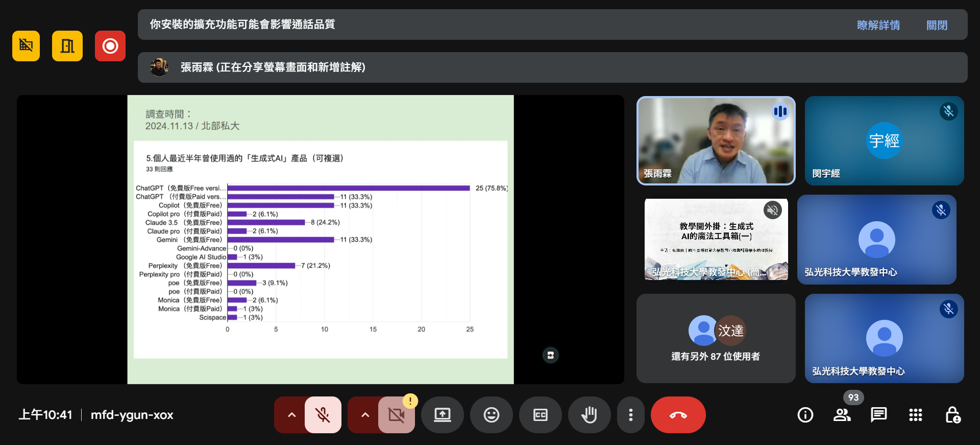Click the present screen button
The width and height of the screenshot is (980, 445).
pyautogui.click(x=443, y=415)
